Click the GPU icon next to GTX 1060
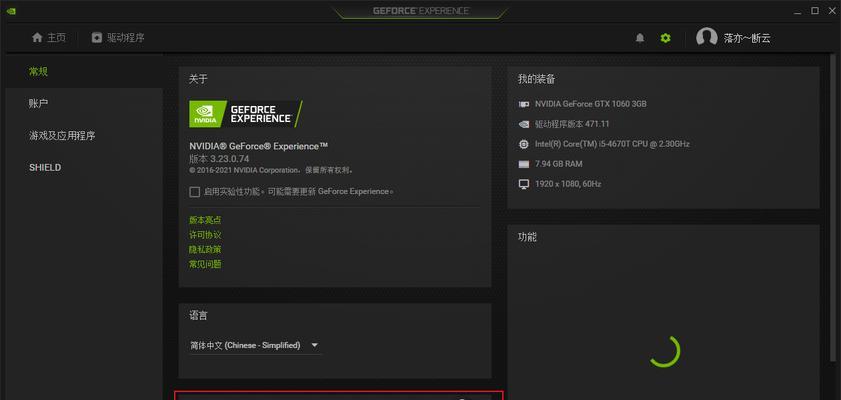 point(524,104)
